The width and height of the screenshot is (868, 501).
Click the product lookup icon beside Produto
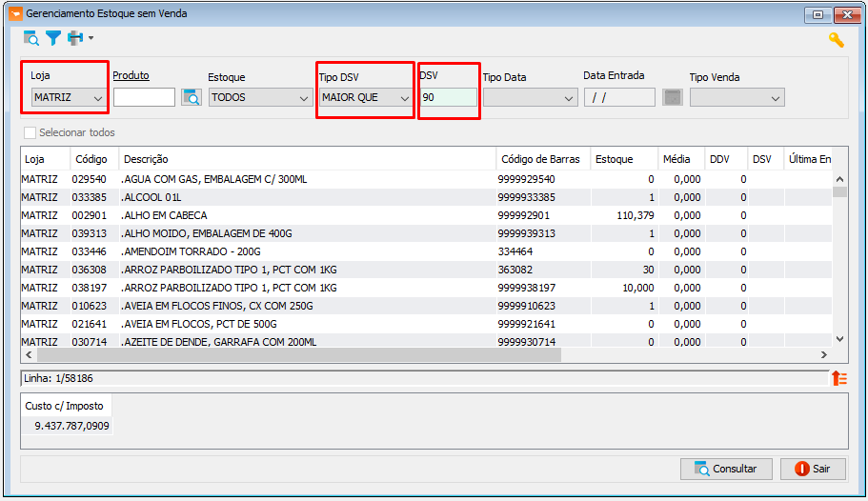pyautogui.click(x=192, y=97)
